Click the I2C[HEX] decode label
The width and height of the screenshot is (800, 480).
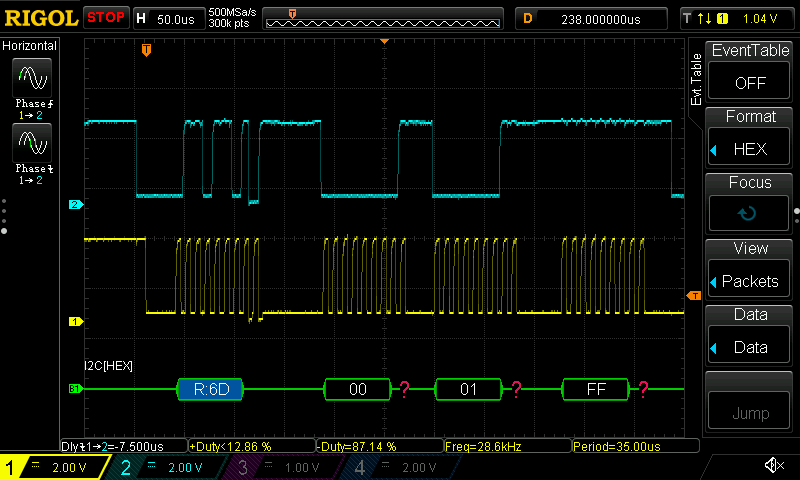coord(108,366)
